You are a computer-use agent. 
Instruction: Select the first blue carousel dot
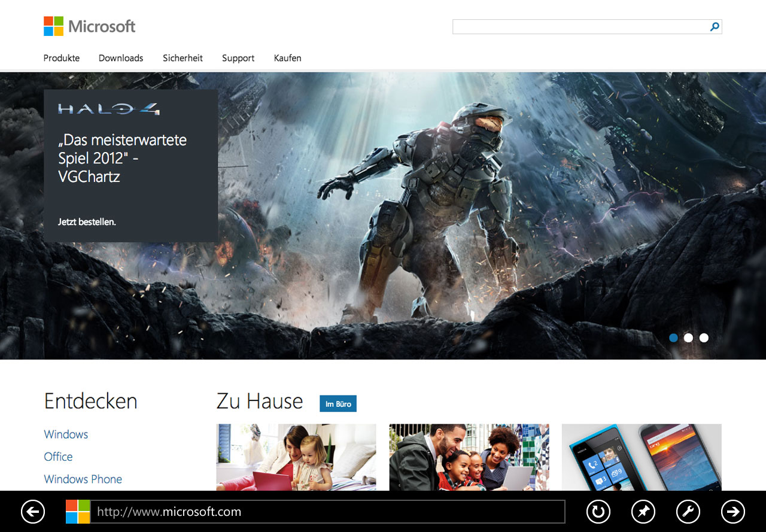tap(673, 338)
